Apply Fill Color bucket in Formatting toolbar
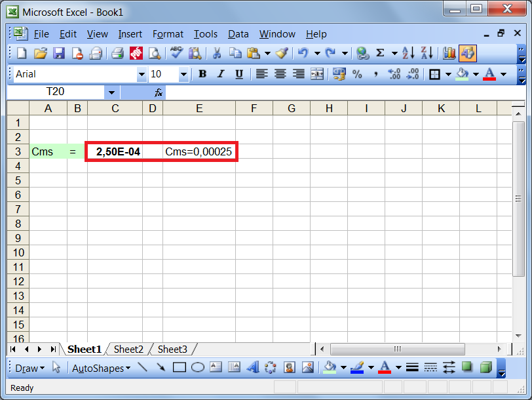Screen dimensions: 532x400 pyautogui.click(x=463, y=74)
